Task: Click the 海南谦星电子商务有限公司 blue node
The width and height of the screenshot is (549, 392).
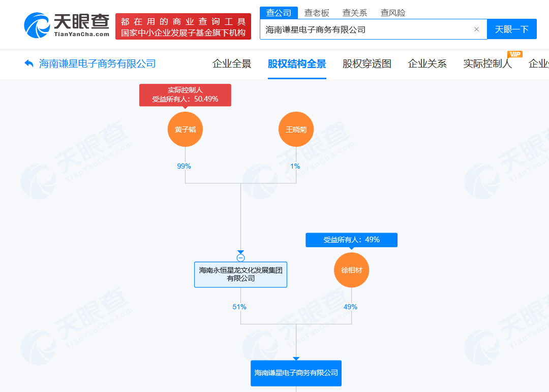Action: [x=296, y=373]
